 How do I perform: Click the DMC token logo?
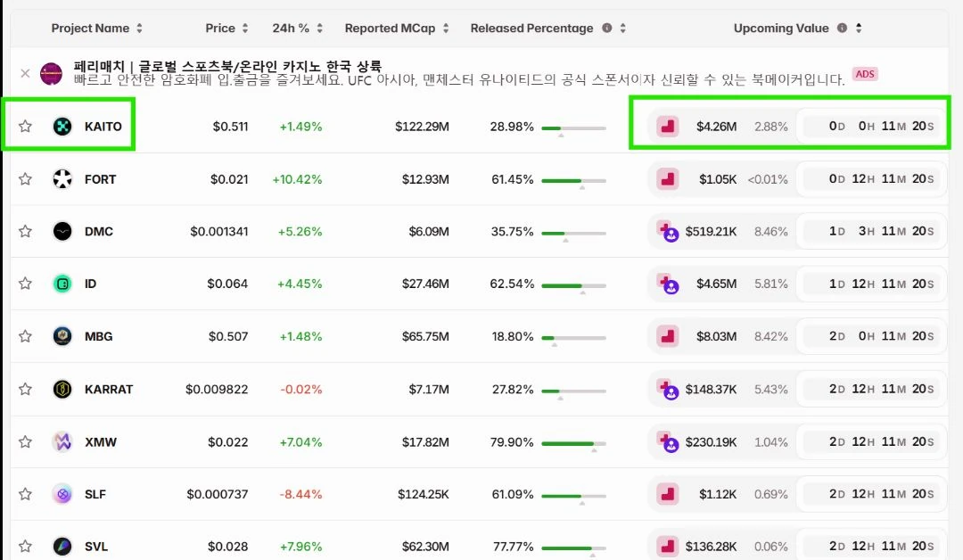coord(62,232)
